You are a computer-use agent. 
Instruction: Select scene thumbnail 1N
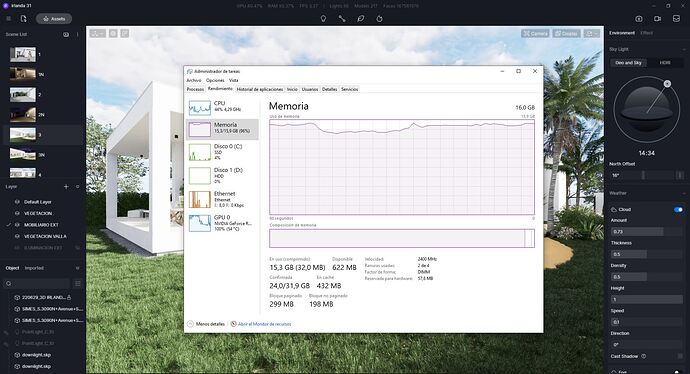(23, 74)
